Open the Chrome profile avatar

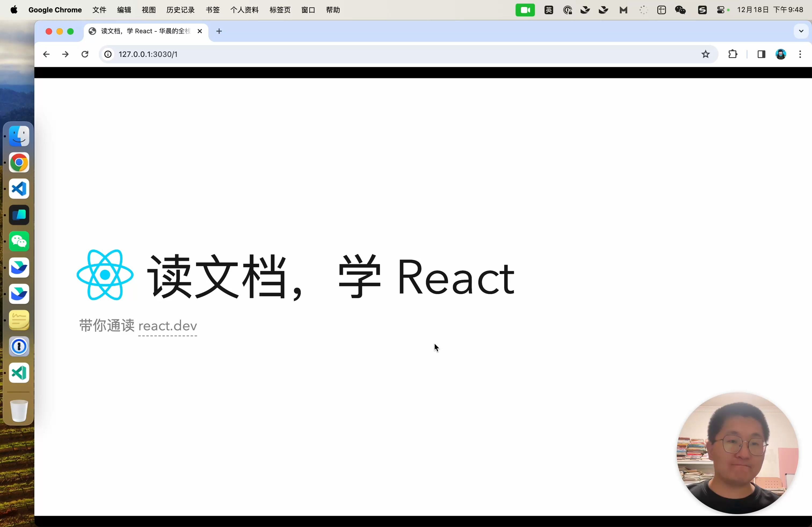coord(781,54)
